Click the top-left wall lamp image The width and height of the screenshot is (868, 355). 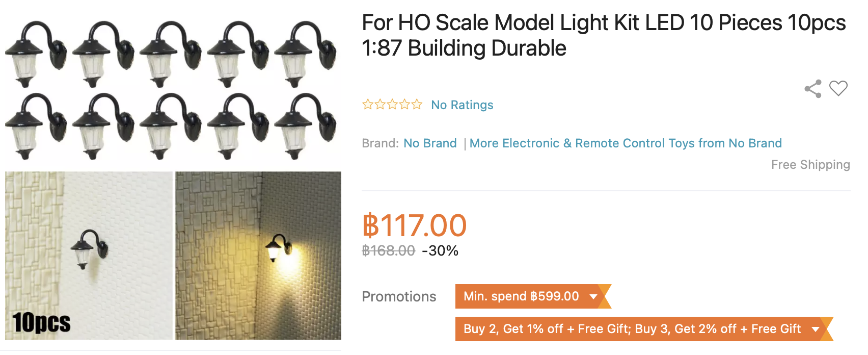(36, 54)
